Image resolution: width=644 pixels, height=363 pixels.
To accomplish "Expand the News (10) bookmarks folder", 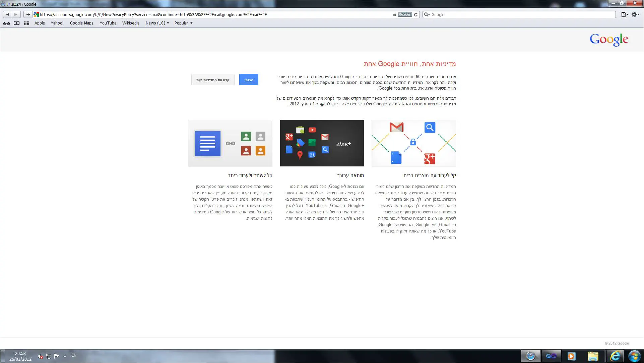I will click(x=157, y=23).
